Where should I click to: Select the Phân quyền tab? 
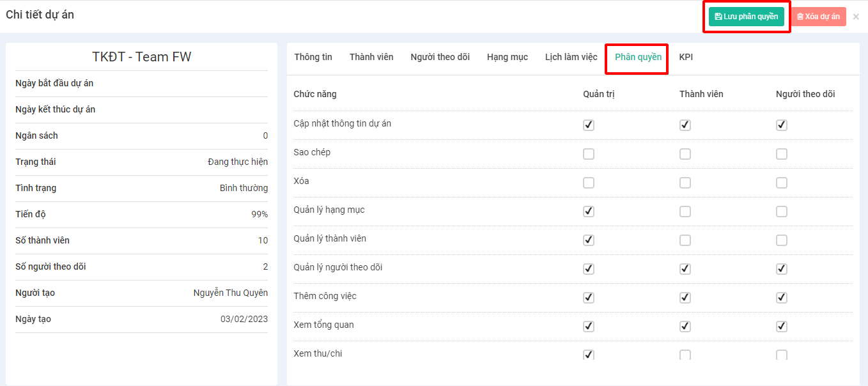(x=638, y=57)
